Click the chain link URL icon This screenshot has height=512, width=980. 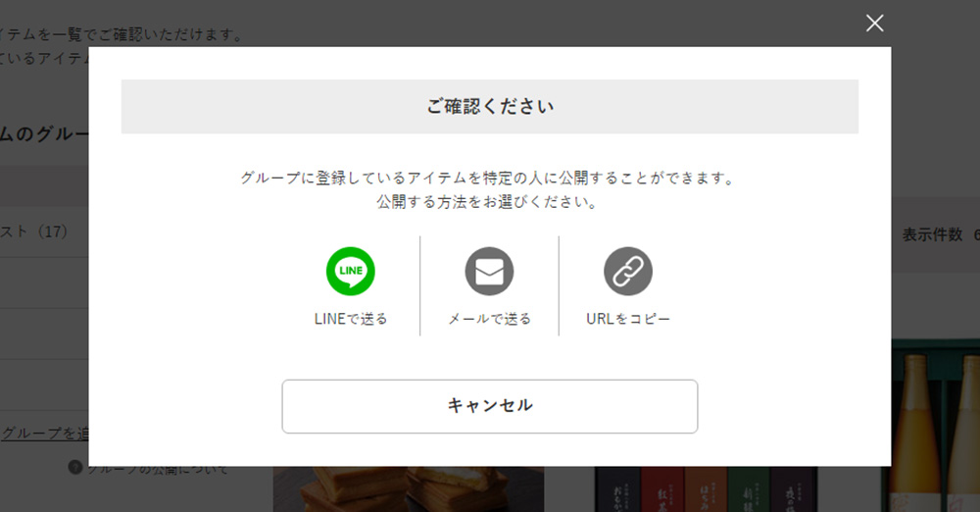628,271
